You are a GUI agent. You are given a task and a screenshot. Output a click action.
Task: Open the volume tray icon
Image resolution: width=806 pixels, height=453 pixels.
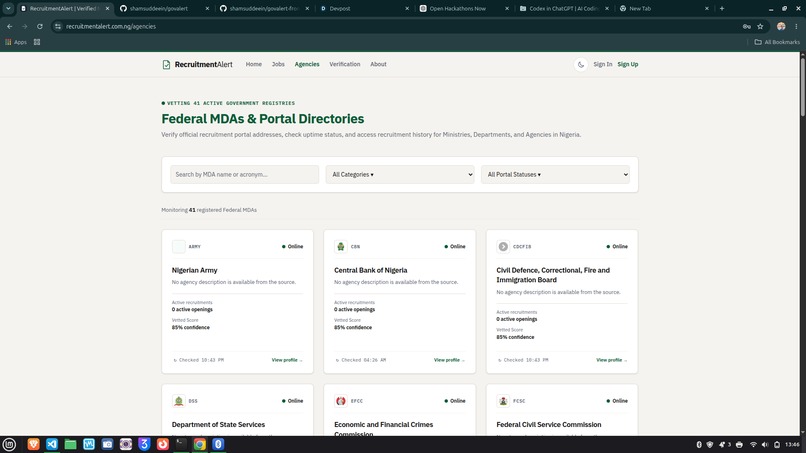[765, 445]
